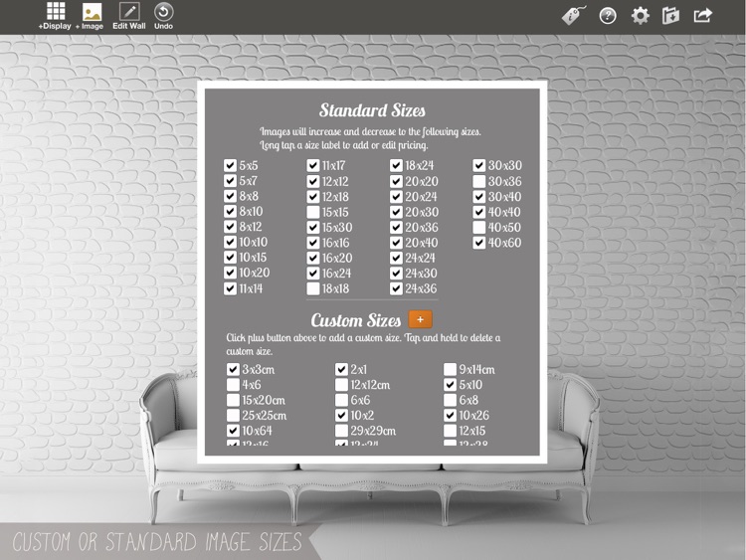Click the save-to-folder icon
This screenshot has height=560, width=746.
[x=670, y=16]
